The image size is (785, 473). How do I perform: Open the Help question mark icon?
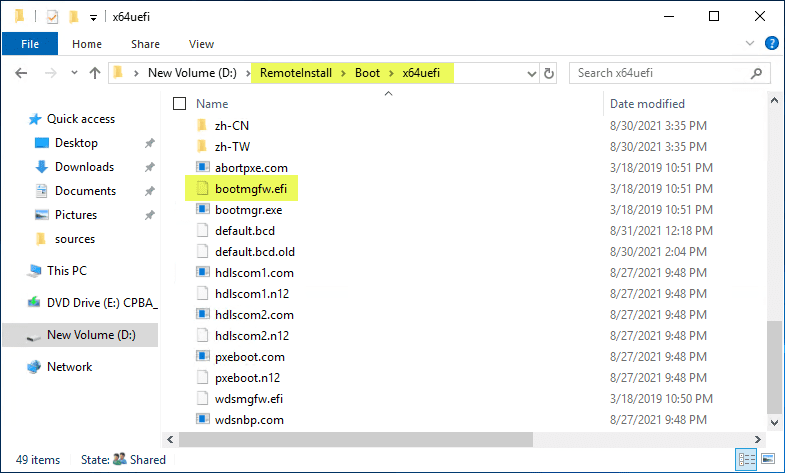tap(772, 44)
